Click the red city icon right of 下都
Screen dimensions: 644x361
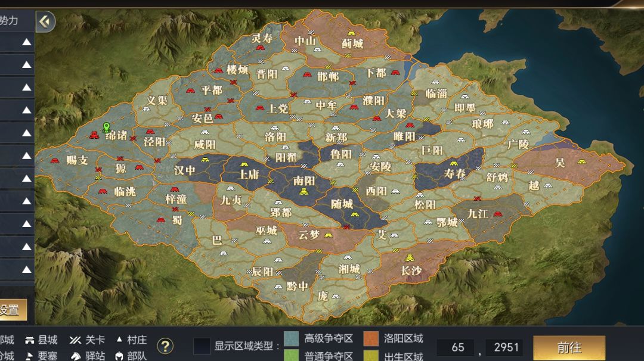coord(395,73)
